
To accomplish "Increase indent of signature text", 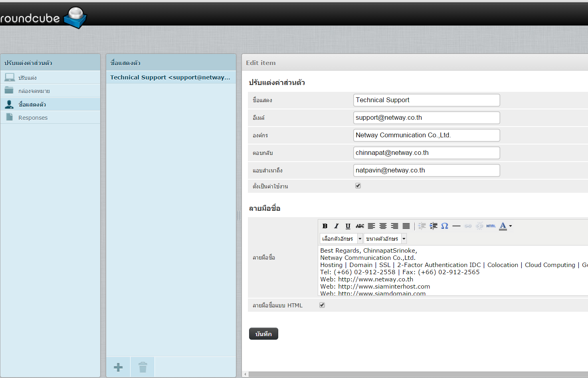I will coord(433,226).
